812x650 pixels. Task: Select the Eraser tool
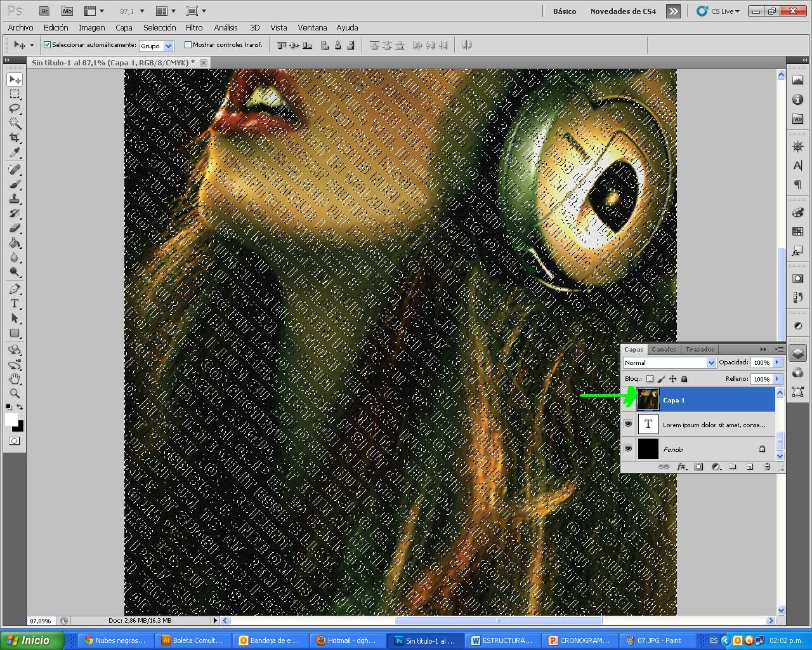(15, 228)
